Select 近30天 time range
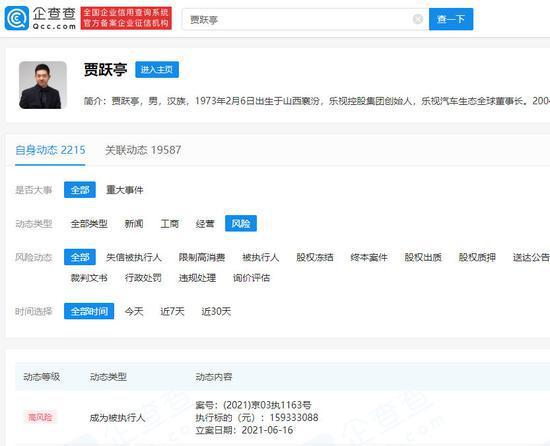The height and width of the screenshot is (446, 550). point(216,311)
